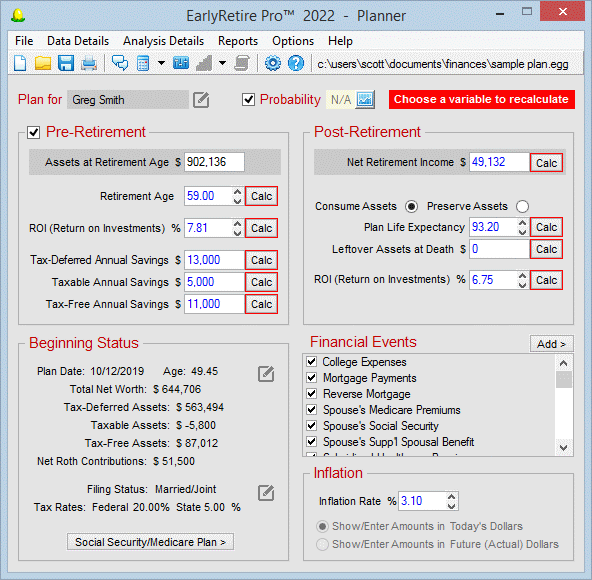The image size is (592, 580).
Task: Select Consume Assets radio button
Action: pos(411,207)
